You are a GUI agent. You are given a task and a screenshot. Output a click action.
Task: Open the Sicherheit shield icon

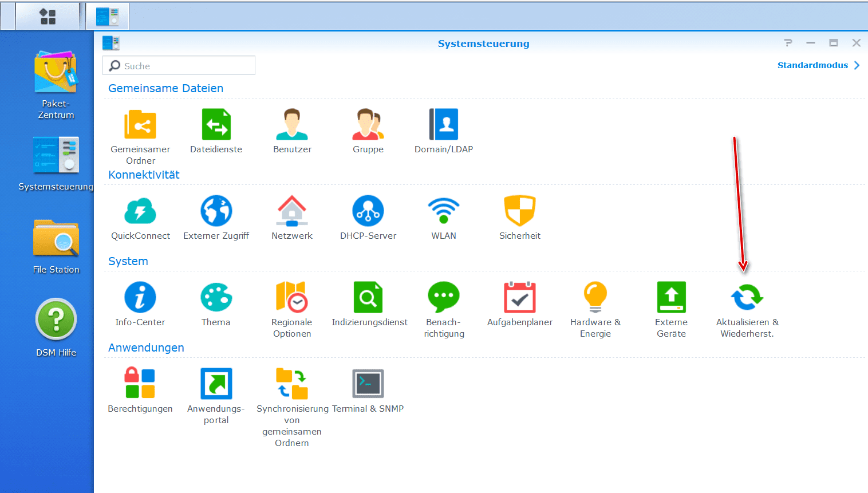pos(520,211)
